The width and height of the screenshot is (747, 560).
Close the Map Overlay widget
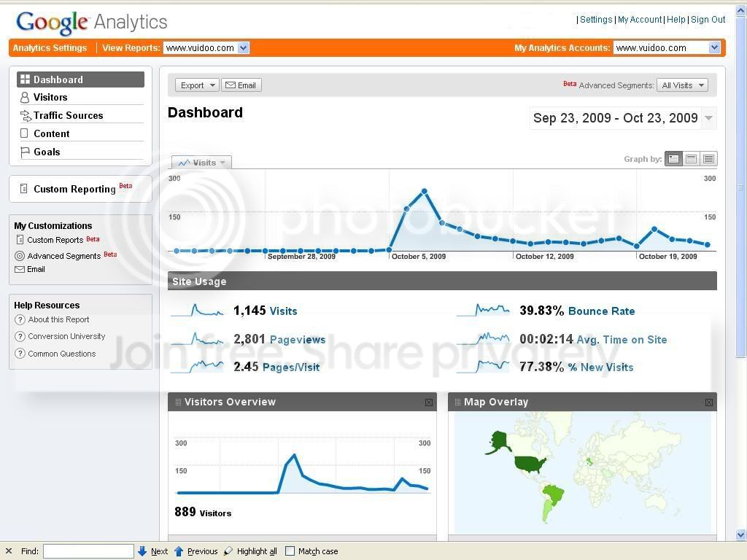pyautogui.click(x=709, y=402)
